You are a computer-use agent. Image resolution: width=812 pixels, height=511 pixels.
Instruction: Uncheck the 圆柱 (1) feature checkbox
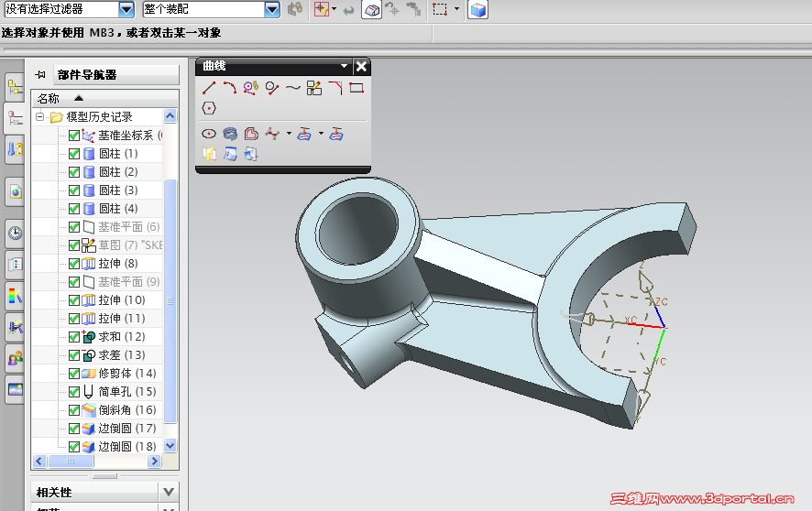tap(74, 154)
